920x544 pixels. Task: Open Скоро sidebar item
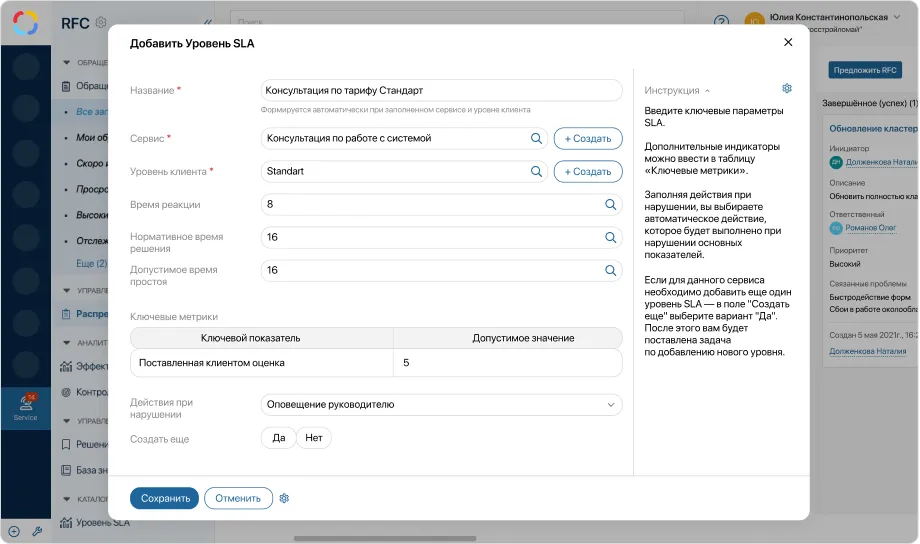click(92, 163)
